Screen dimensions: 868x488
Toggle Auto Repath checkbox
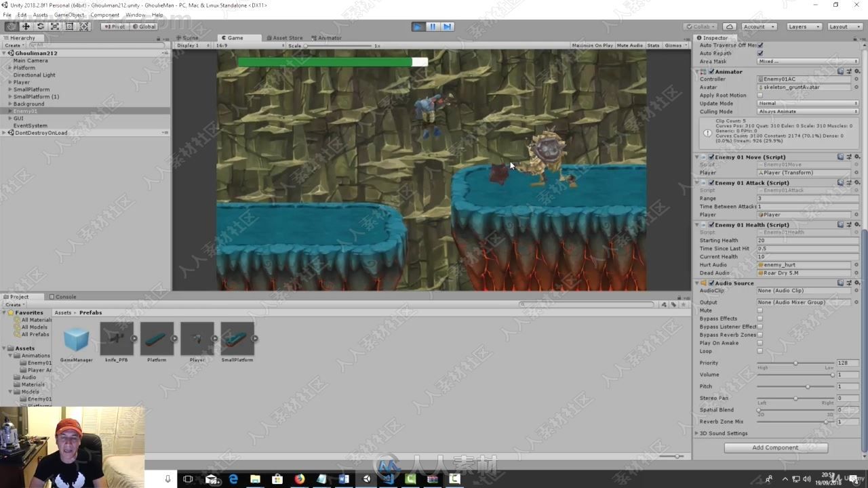coord(760,54)
